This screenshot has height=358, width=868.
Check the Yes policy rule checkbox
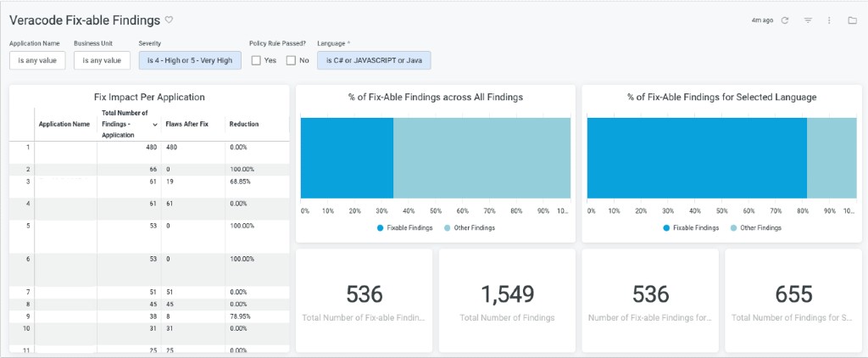point(256,60)
